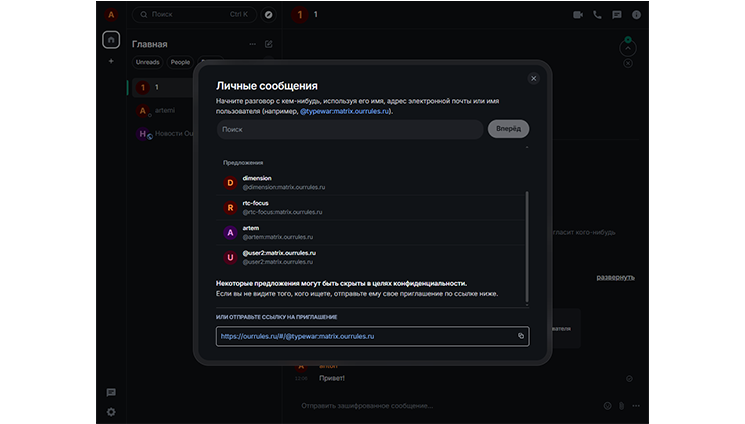The height and width of the screenshot is (424, 745).
Task: Open user menu via avatar A top-left
Action: pos(111,15)
